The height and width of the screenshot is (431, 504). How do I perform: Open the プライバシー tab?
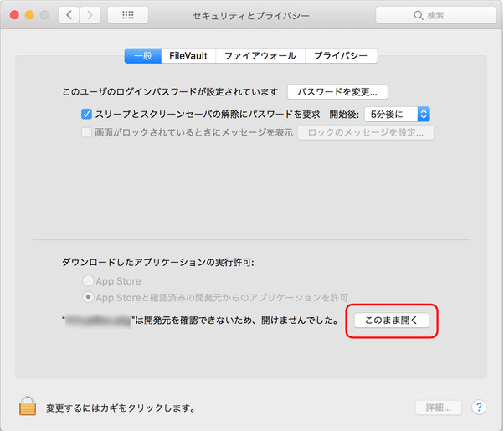coord(341,56)
